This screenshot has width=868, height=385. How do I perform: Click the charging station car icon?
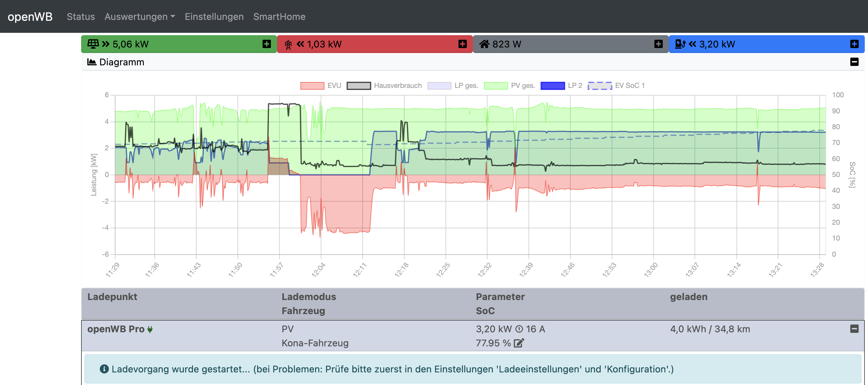coord(680,44)
